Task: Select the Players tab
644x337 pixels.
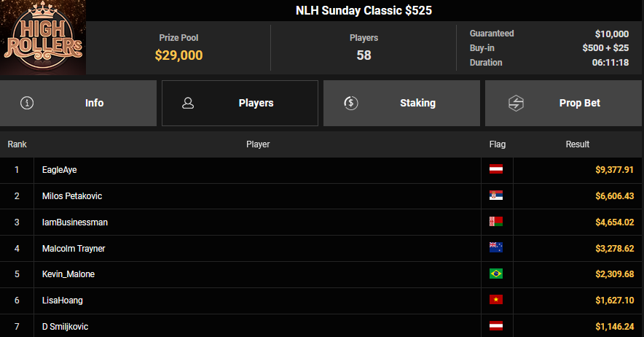Action: (240, 103)
